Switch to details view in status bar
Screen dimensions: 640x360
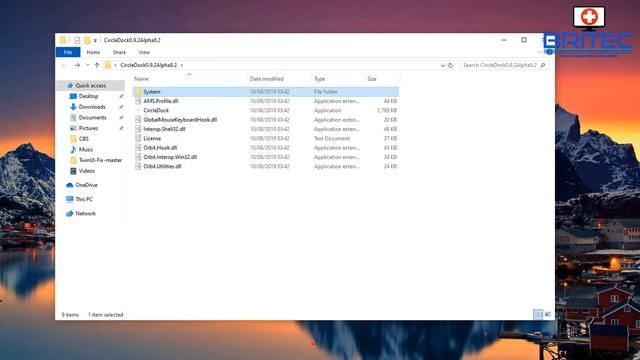point(538,314)
